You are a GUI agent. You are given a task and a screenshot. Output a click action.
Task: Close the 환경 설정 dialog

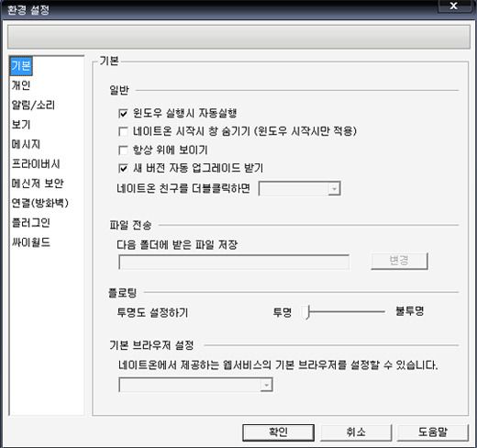tap(454, 6)
